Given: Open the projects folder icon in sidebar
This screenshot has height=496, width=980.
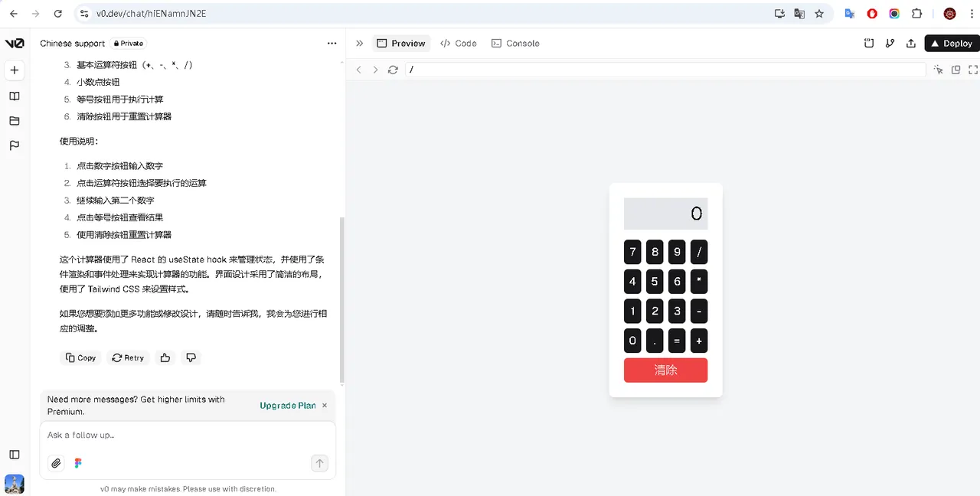Looking at the screenshot, I should (x=15, y=121).
